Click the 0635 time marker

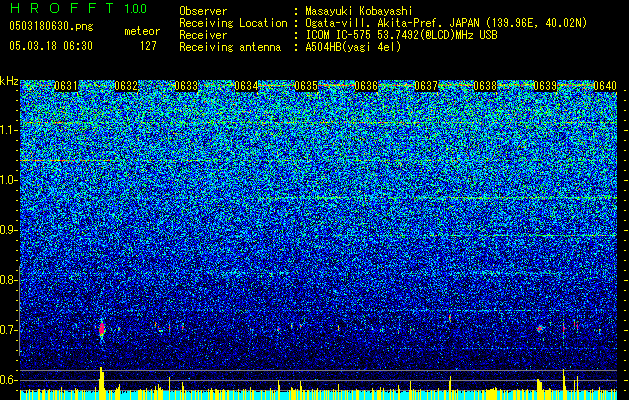click(x=306, y=86)
